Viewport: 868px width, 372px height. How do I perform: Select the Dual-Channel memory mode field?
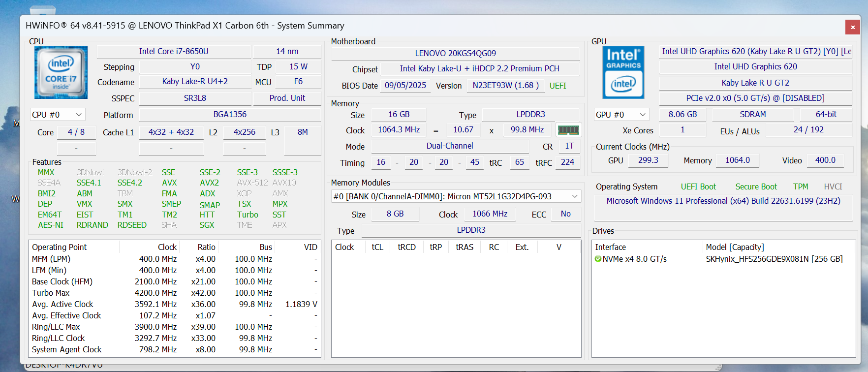[450, 146]
